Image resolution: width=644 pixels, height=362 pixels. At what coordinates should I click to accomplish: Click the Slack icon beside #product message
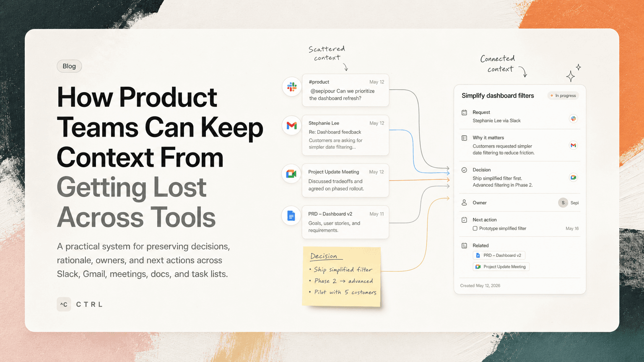pyautogui.click(x=292, y=87)
